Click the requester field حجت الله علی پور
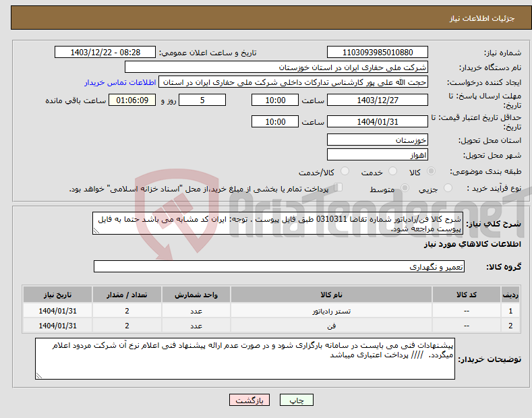Screen dimensions: 532x418 [x=293, y=82]
